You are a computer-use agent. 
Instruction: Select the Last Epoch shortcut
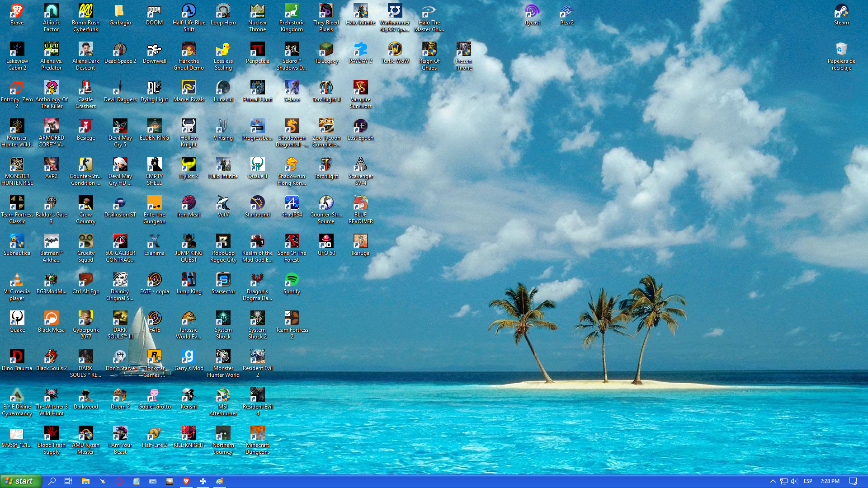point(361,130)
